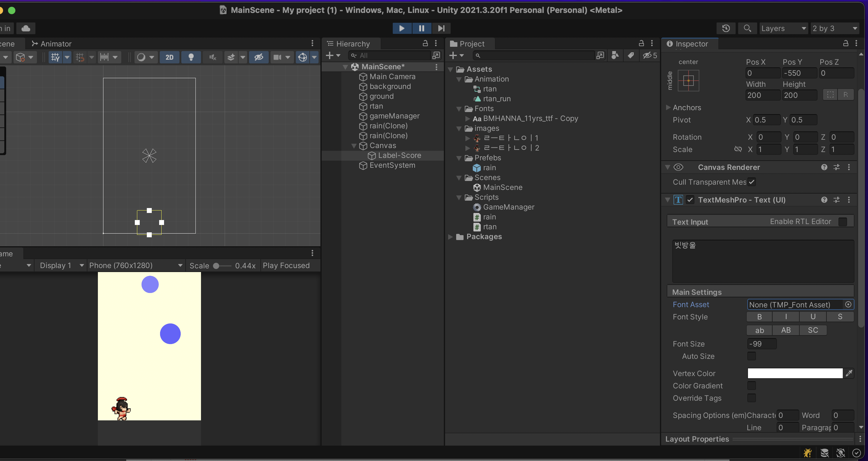Open the cloud services icon
Image resolution: width=868 pixels, height=461 pixels.
point(26,28)
